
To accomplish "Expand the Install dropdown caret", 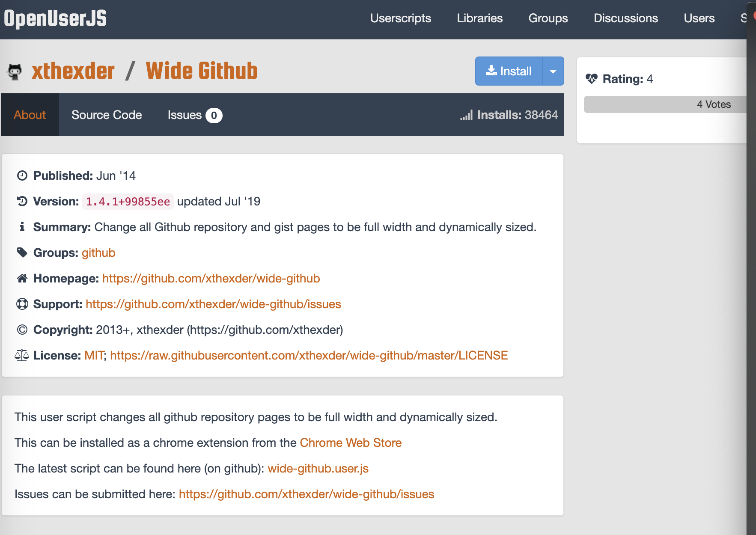I will pyautogui.click(x=553, y=71).
